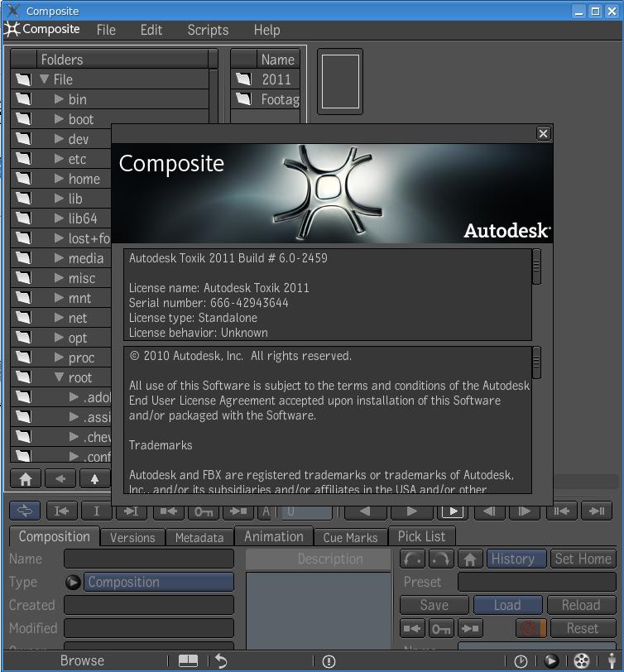Toggle the Load preset button
624x672 pixels.
pyautogui.click(x=507, y=605)
